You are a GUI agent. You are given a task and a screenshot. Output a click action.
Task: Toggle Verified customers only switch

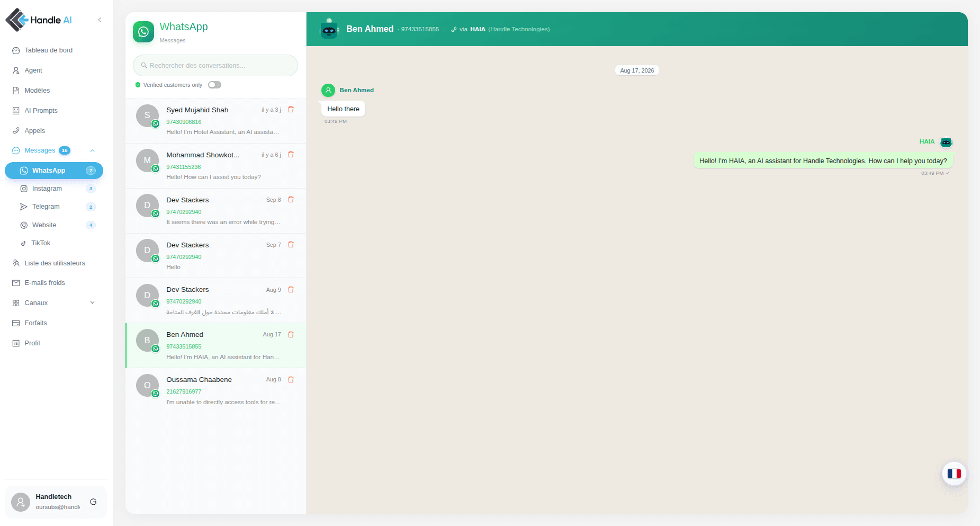click(x=214, y=85)
